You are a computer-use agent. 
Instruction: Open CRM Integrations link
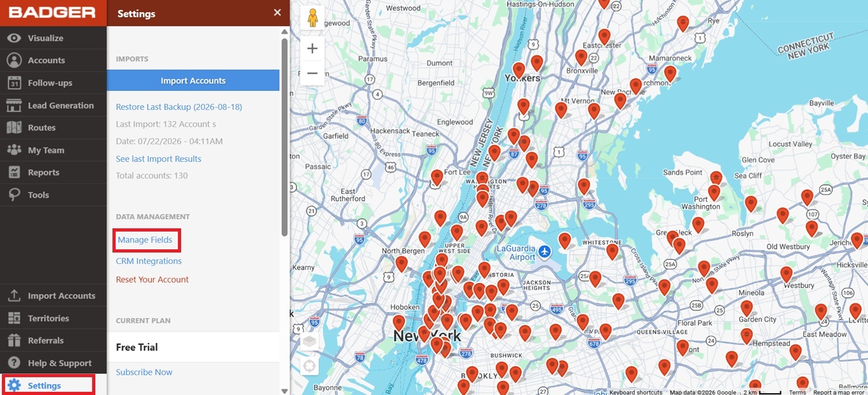149,261
